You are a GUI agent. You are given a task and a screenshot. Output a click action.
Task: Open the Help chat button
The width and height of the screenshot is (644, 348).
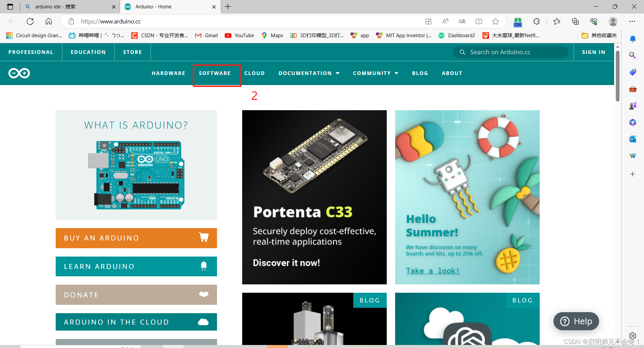[576, 321]
